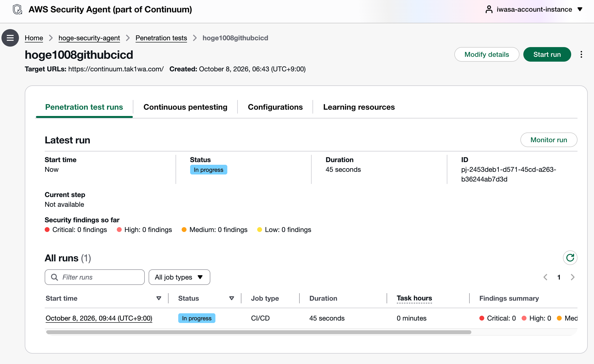Click the user profile icon

click(x=489, y=9)
